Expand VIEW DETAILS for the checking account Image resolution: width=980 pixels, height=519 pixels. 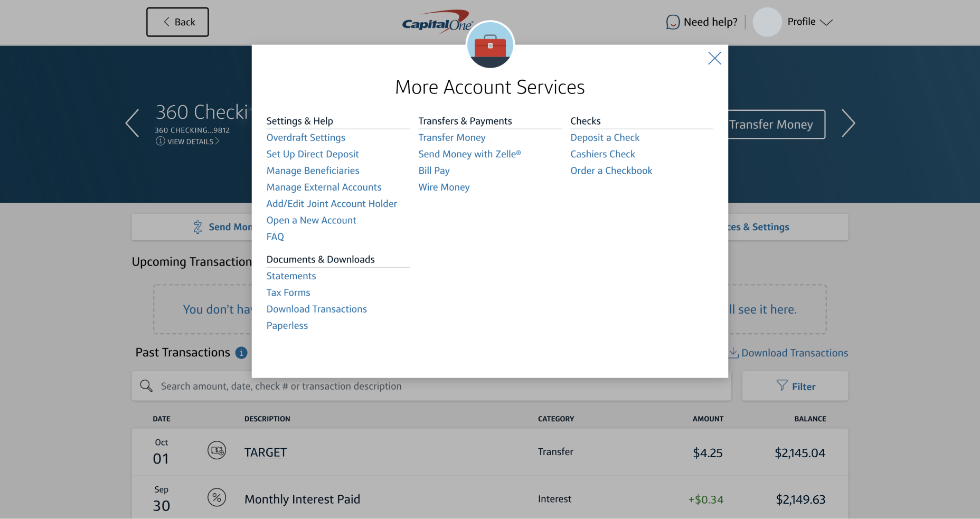(190, 141)
